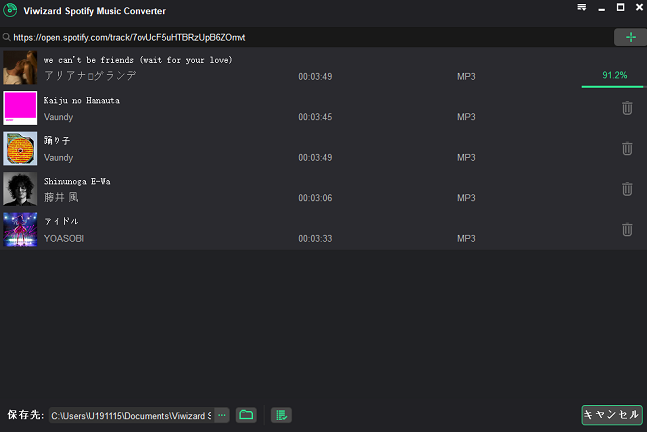Browse save path with three-dots button
647x432 pixels.
222,415
